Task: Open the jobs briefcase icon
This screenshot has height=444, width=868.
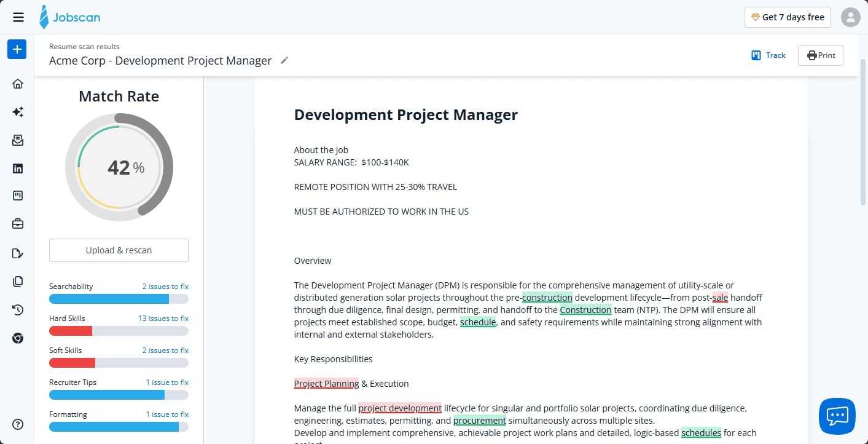Action: click(x=17, y=224)
